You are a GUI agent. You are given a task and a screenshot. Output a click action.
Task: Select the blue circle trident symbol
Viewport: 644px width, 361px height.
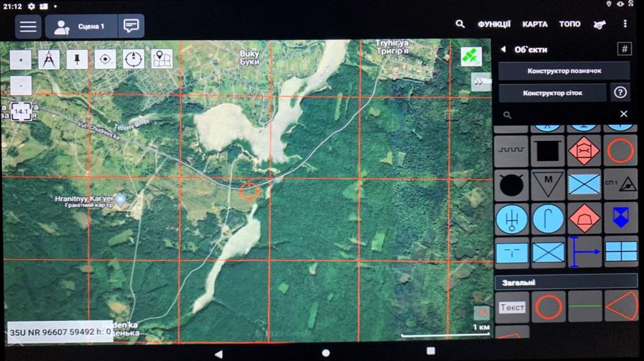[511, 219]
